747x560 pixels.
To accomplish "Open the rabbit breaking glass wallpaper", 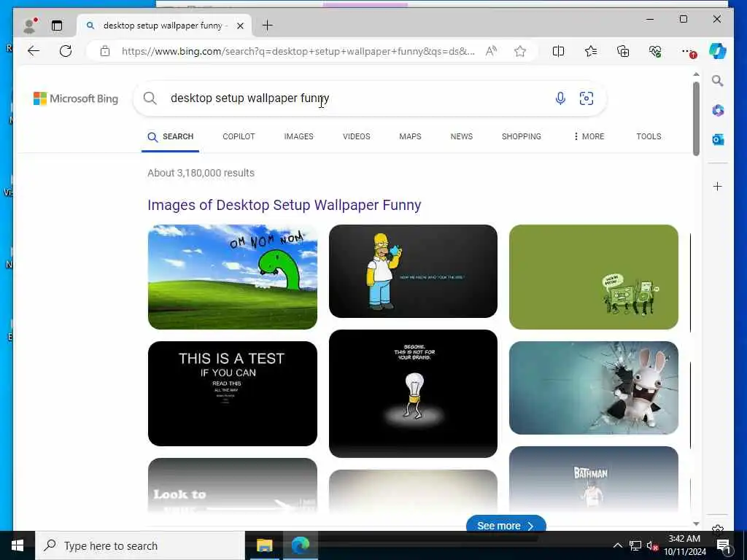I will click(x=594, y=388).
